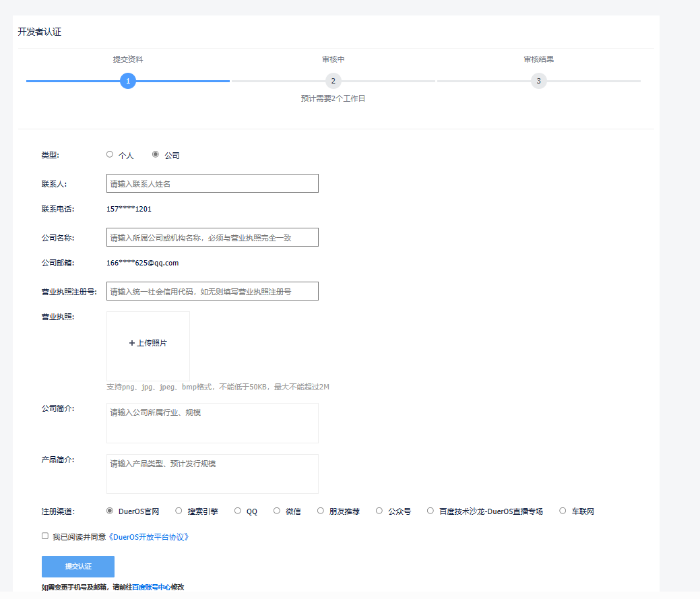Pick 朋友推荐 as registration channel
The height and width of the screenshot is (599, 700).
[321, 511]
